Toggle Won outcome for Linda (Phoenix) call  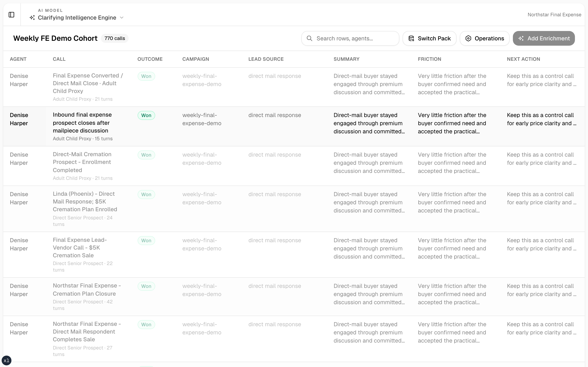[146, 194]
